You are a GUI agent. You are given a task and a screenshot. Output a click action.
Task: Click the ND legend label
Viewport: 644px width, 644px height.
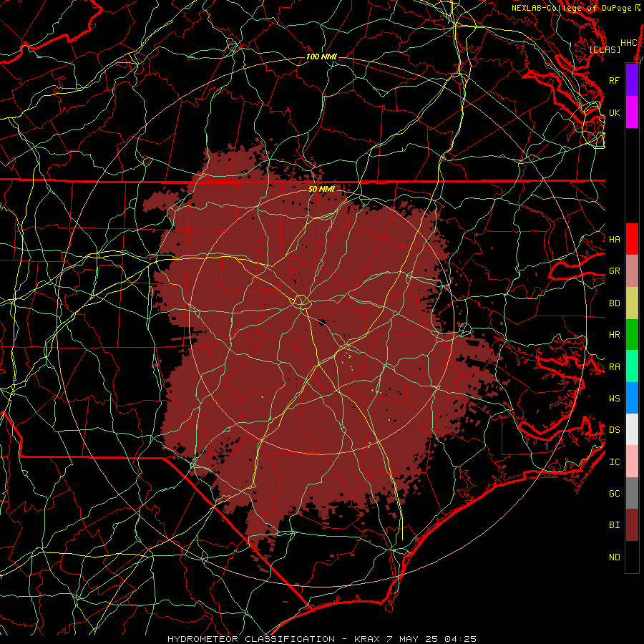[614, 557]
